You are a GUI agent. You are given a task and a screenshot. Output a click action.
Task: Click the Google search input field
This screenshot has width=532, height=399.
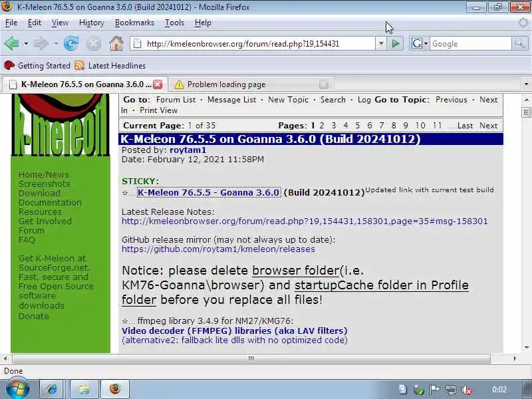click(x=471, y=44)
